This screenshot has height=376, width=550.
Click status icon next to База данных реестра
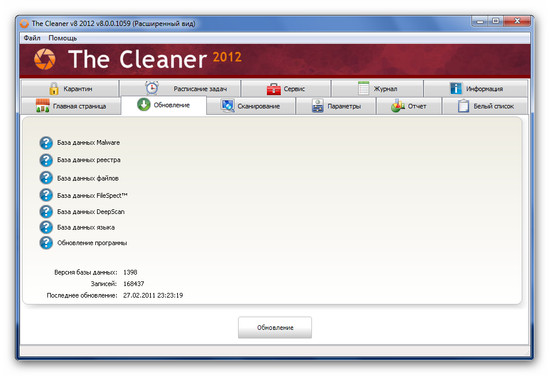46,160
